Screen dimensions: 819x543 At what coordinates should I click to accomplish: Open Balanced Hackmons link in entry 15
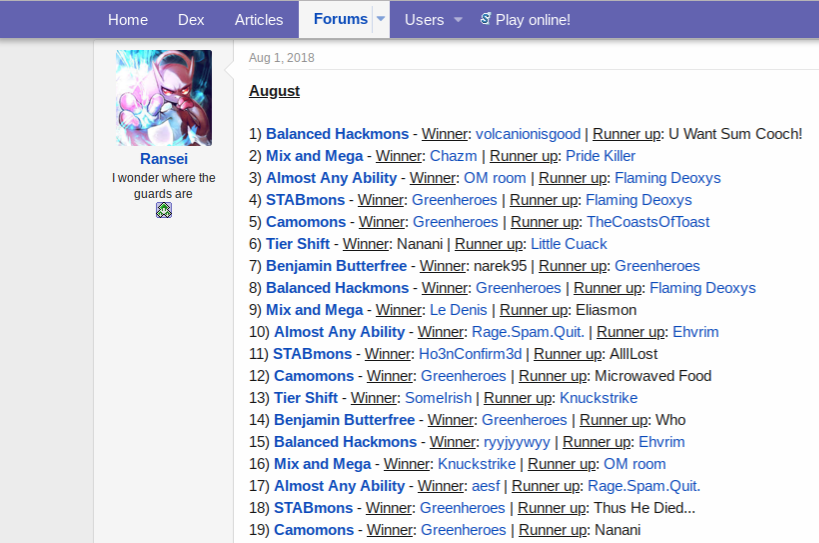[x=345, y=442]
